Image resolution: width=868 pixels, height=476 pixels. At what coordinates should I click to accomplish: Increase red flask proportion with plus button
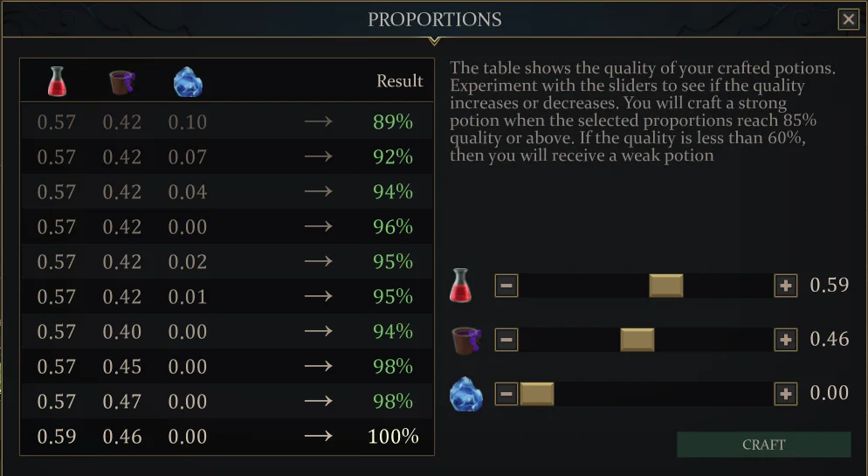coord(786,286)
